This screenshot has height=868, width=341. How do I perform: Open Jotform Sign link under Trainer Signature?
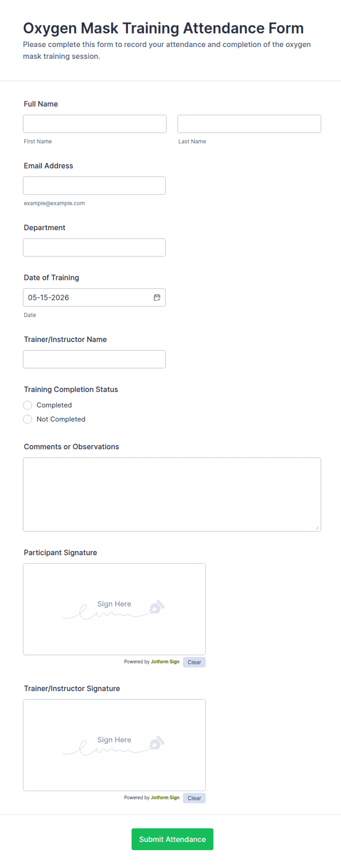point(165,798)
